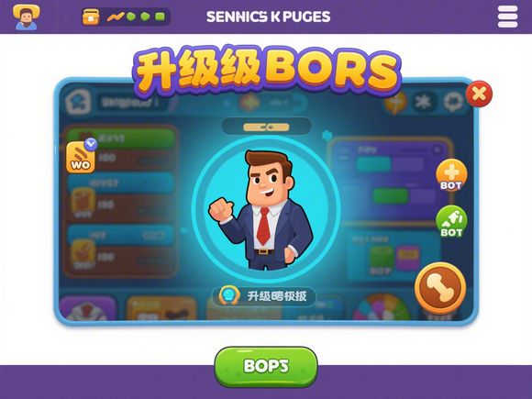Open the chat bubble icon in panel header

click(454, 102)
